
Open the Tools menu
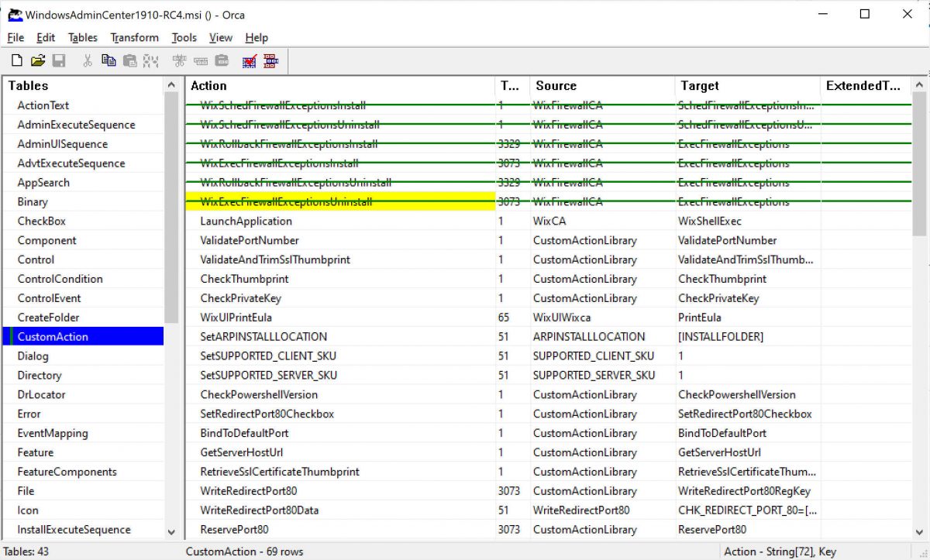coord(184,37)
